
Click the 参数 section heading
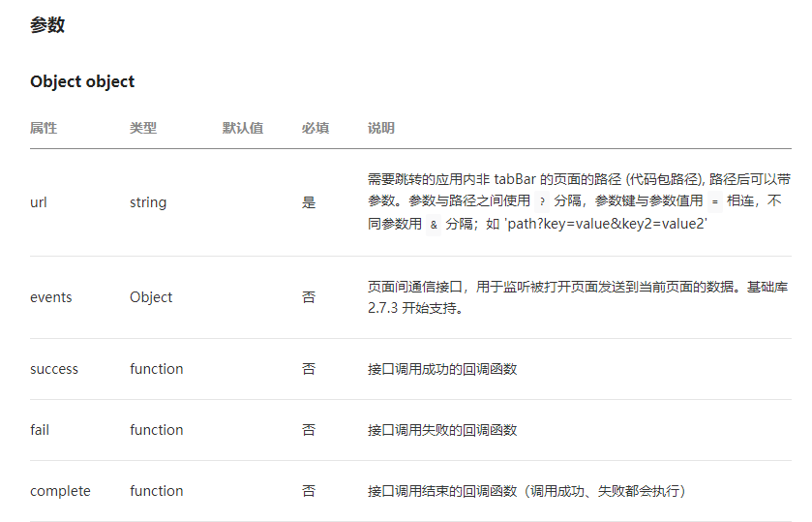tap(47, 25)
